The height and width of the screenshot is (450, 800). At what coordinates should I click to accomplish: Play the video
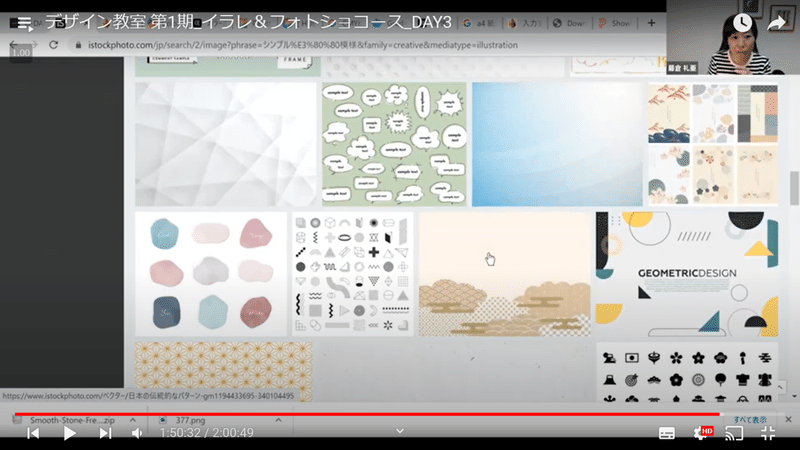click(69, 433)
